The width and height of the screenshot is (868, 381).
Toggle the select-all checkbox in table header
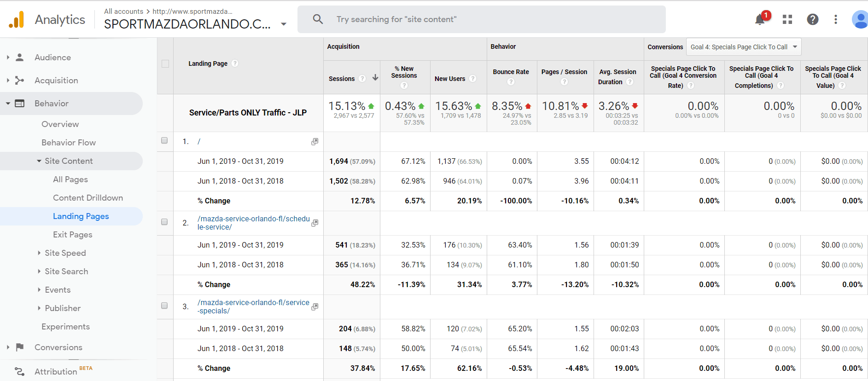[x=165, y=64]
